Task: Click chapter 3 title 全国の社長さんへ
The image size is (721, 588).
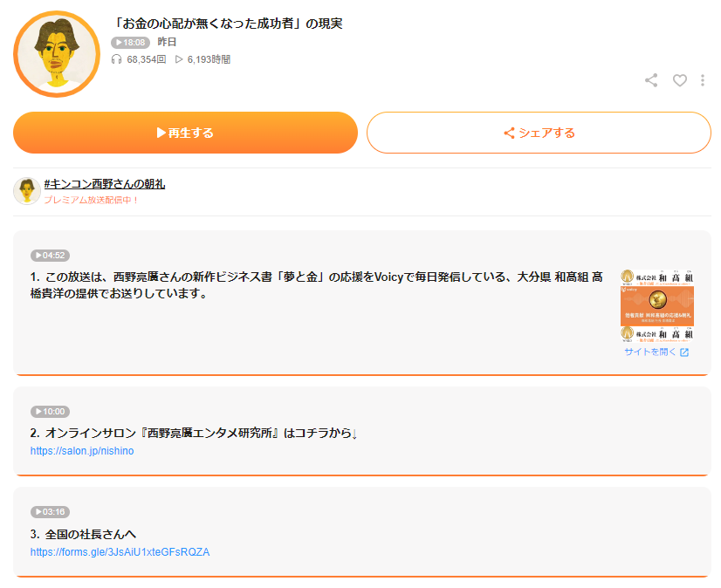Action: (83, 534)
